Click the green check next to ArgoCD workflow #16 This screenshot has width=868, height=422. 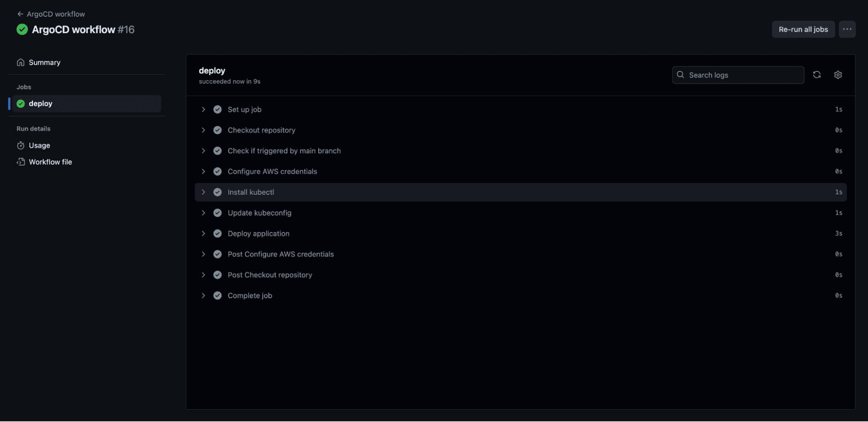click(22, 29)
